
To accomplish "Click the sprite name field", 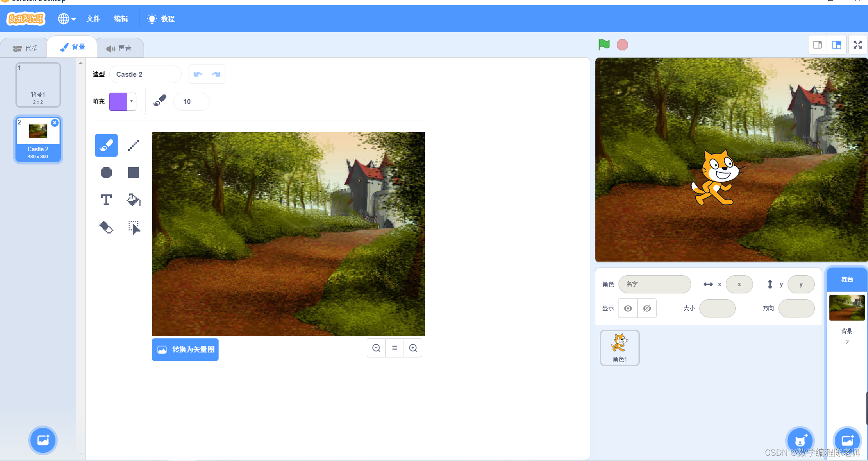I will coord(655,284).
